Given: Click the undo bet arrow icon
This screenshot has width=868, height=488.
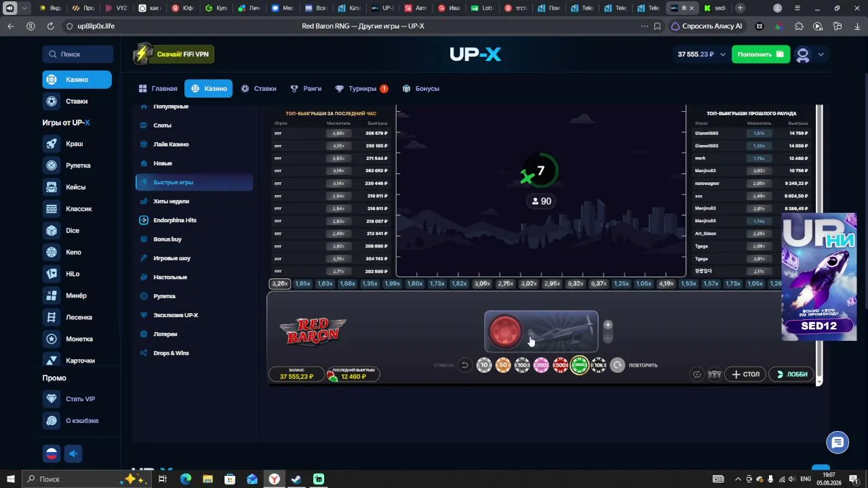Looking at the screenshot, I should click(x=465, y=365).
